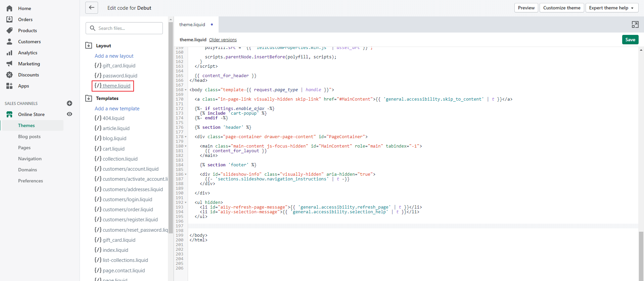This screenshot has width=644, height=281.
Task: Click the Analytics bar chart icon
Action: [x=9, y=53]
